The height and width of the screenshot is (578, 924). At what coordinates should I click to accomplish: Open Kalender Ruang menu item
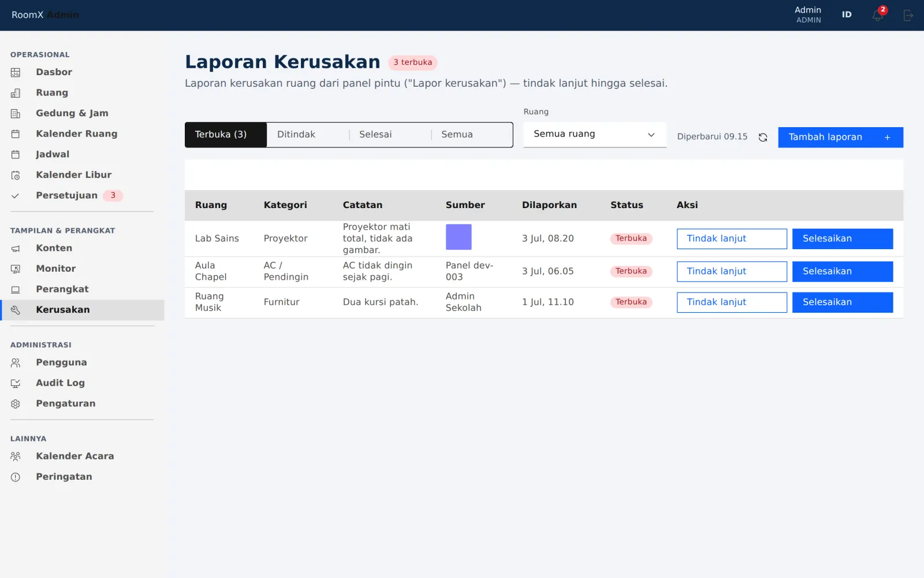tap(82, 134)
